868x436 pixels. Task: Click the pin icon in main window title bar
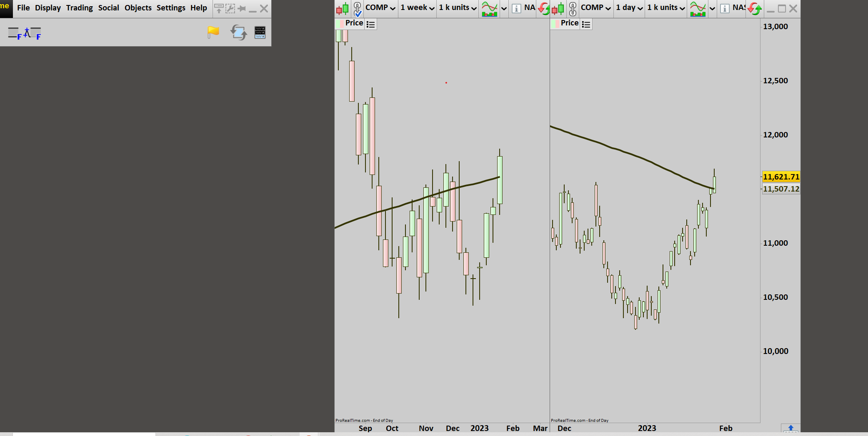coord(241,8)
